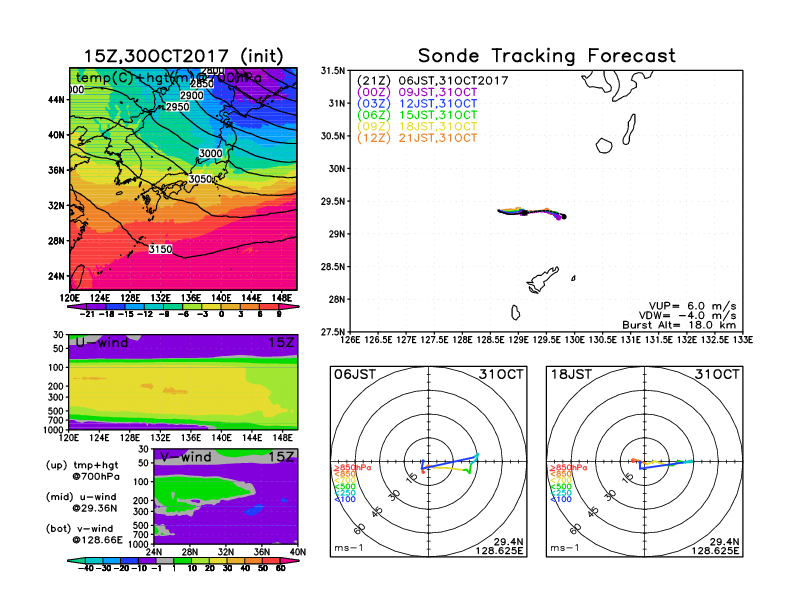Click the U-wind panel label

point(101,343)
